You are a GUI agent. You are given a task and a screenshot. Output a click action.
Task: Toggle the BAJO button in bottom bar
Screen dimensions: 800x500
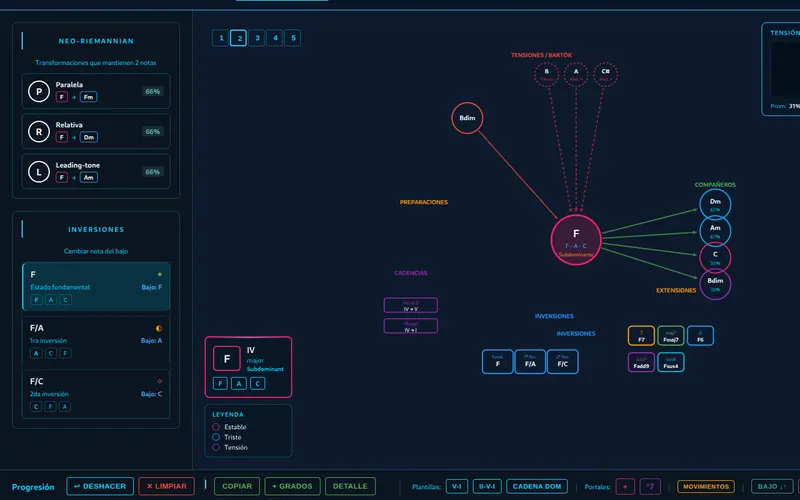771,487
